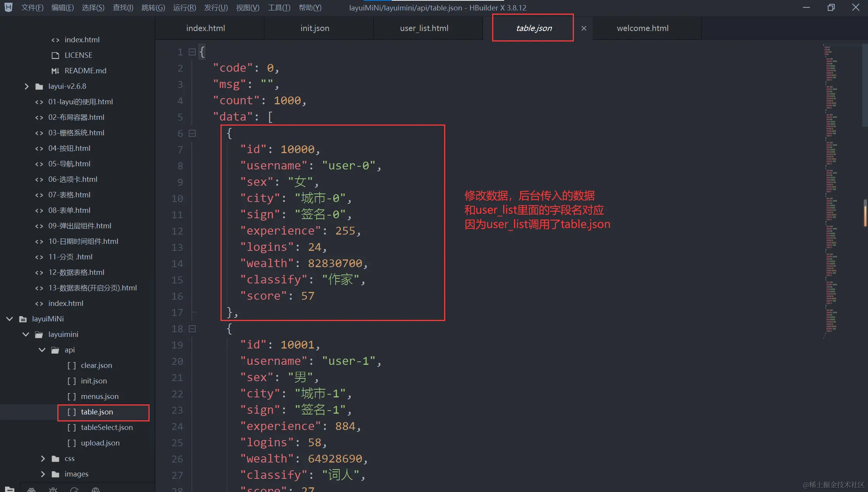Screen dimensions: 868x492
Task: Open the 工具(T) menu
Action: (x=279, y=7)
